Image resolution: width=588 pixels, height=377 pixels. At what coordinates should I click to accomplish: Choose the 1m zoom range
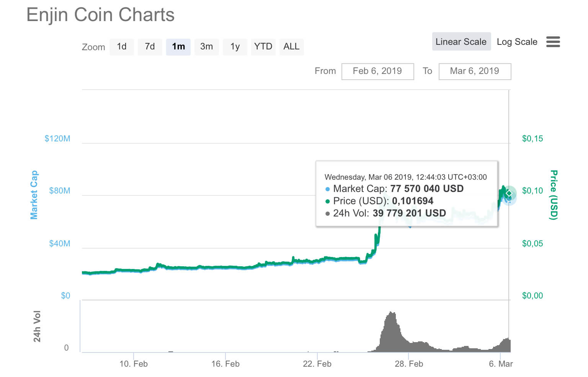point(178,47)
